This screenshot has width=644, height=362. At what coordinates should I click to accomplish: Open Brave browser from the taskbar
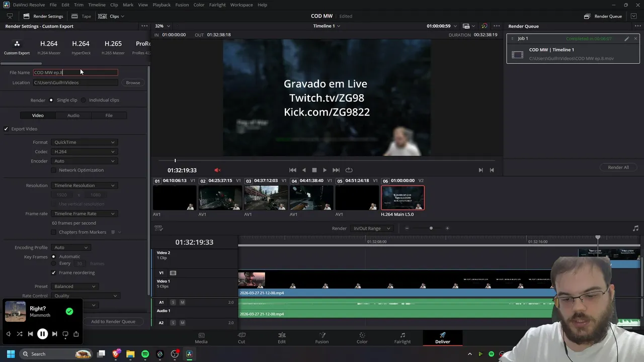tap(116, 354)
